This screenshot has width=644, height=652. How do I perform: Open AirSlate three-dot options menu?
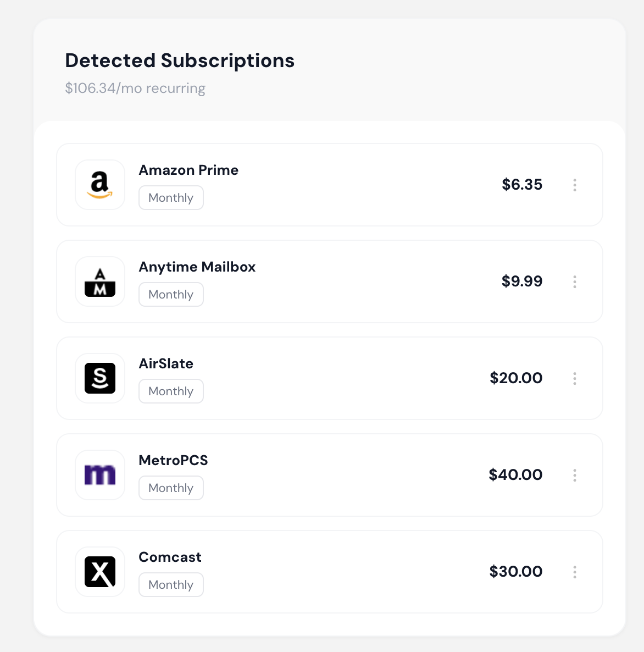pyautogui.click(x=575, y=378)
